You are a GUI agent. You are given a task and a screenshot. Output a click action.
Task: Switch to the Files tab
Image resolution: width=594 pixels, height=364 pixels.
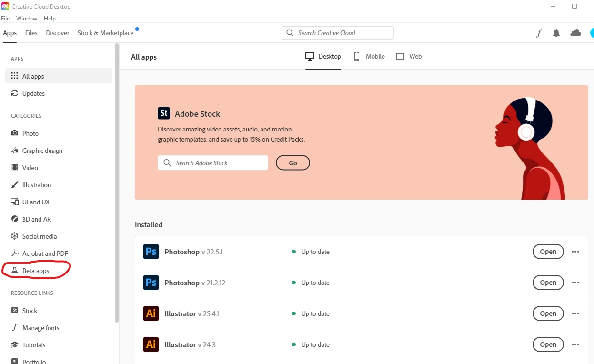[x=31, y=33]
